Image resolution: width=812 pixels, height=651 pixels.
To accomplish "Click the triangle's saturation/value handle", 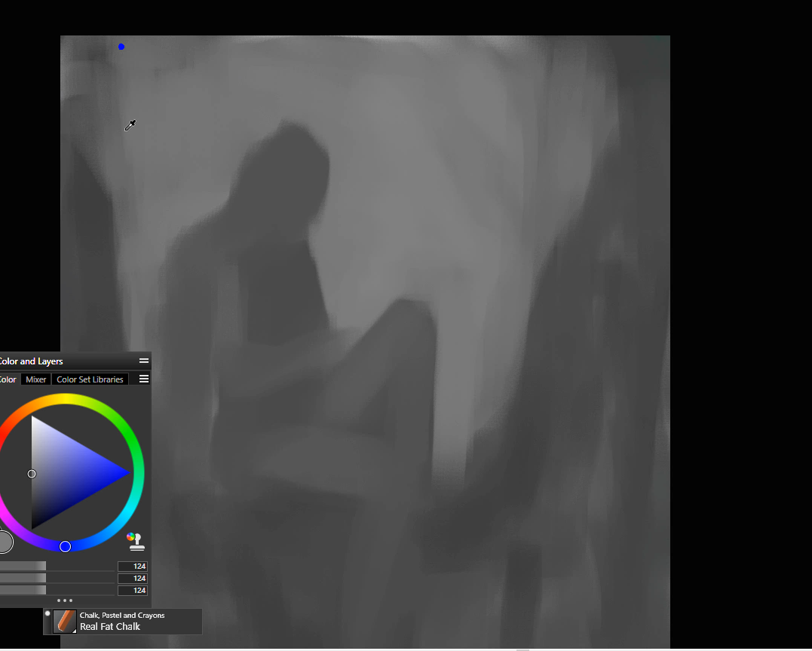I will pos(32,474).
